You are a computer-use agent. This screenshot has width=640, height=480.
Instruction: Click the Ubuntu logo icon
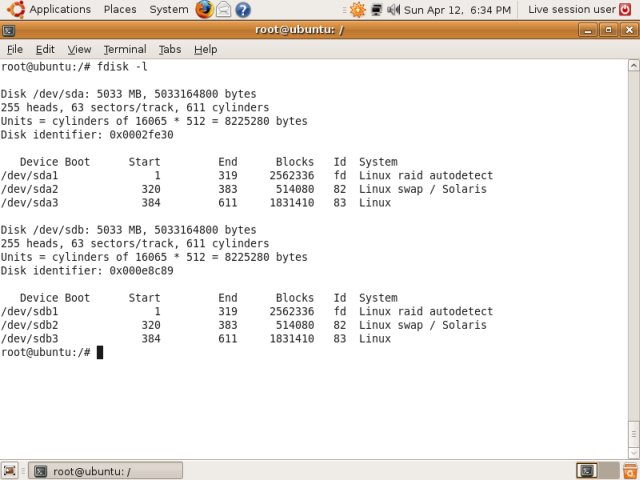pos(16,9)
